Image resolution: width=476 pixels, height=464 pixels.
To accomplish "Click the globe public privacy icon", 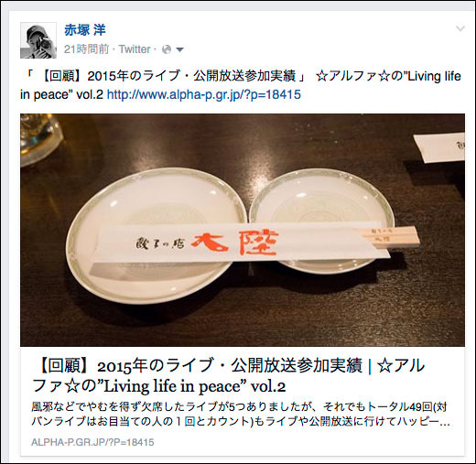I will click(x=167, y=49).
